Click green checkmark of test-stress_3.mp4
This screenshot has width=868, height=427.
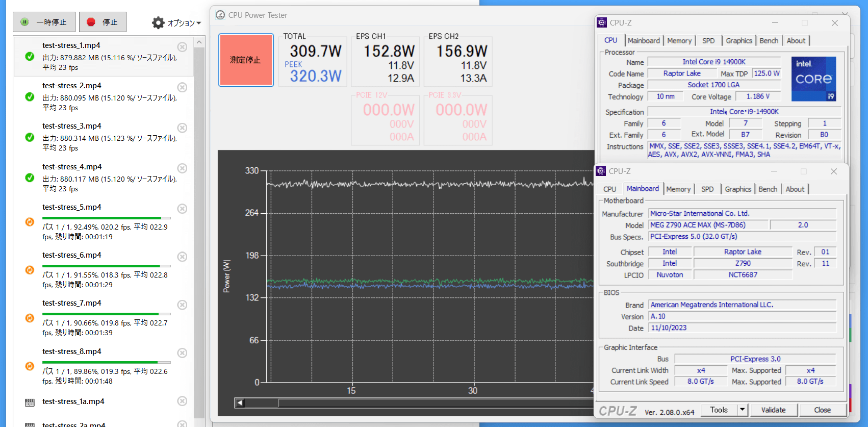coord(30,137)
